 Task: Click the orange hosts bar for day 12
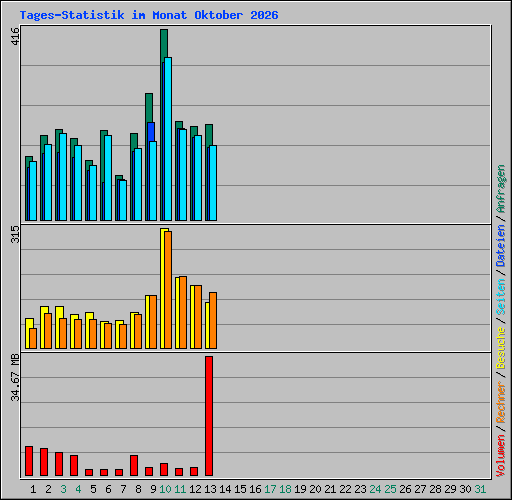198,317
